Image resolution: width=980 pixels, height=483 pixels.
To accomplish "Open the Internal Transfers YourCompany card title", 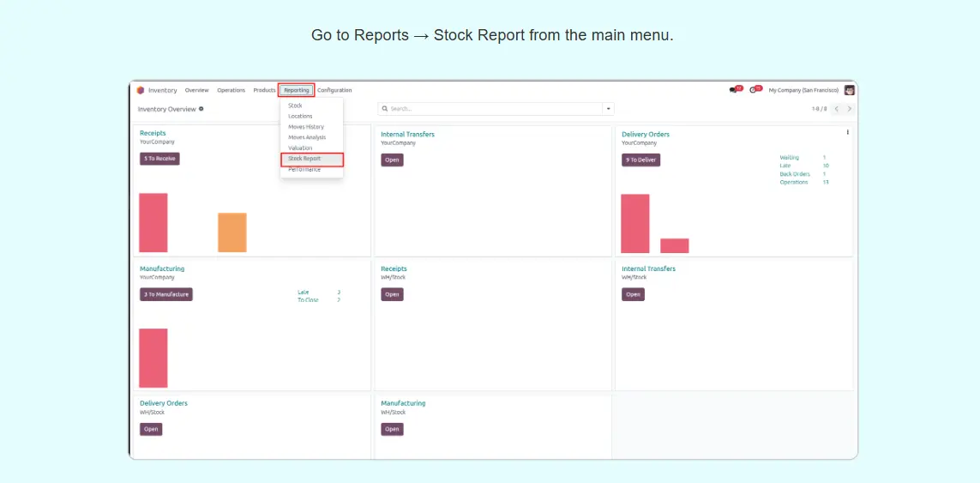I will [407, 135].
